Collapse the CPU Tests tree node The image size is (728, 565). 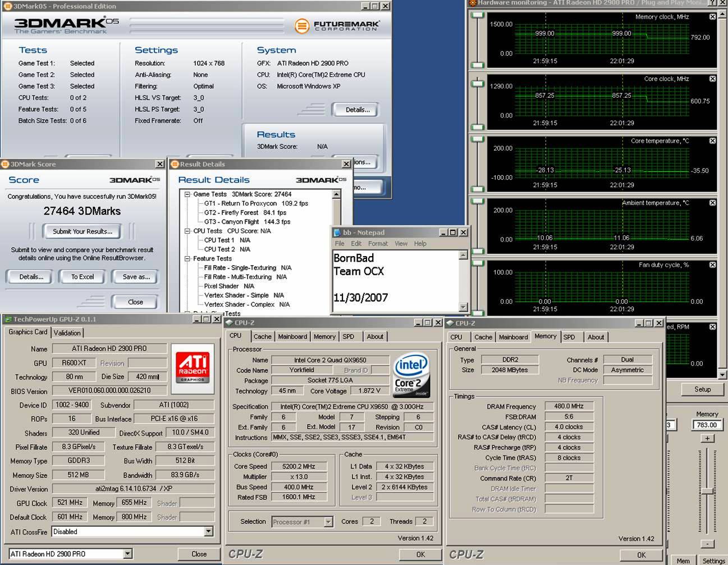pyautogui.click(x=187, y=231)
